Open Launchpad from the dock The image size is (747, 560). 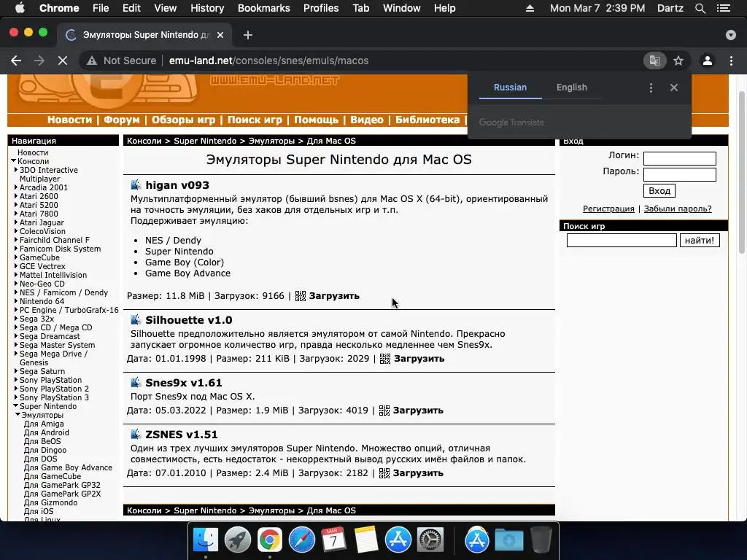tap(237, 540)
